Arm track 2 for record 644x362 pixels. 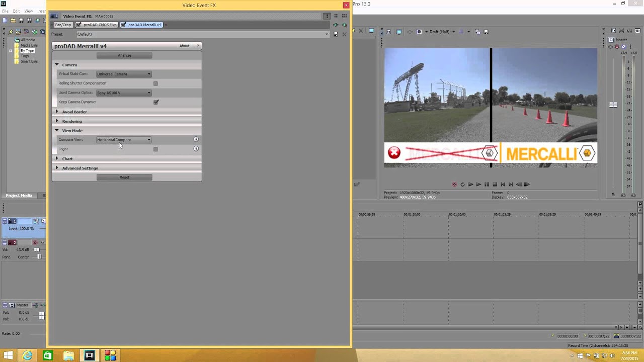(x=35, y=243)
